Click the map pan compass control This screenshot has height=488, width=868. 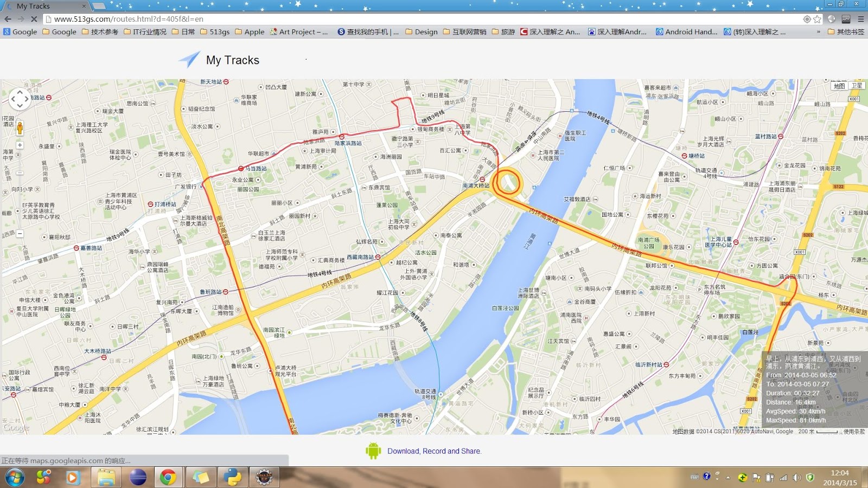(20, 99)
